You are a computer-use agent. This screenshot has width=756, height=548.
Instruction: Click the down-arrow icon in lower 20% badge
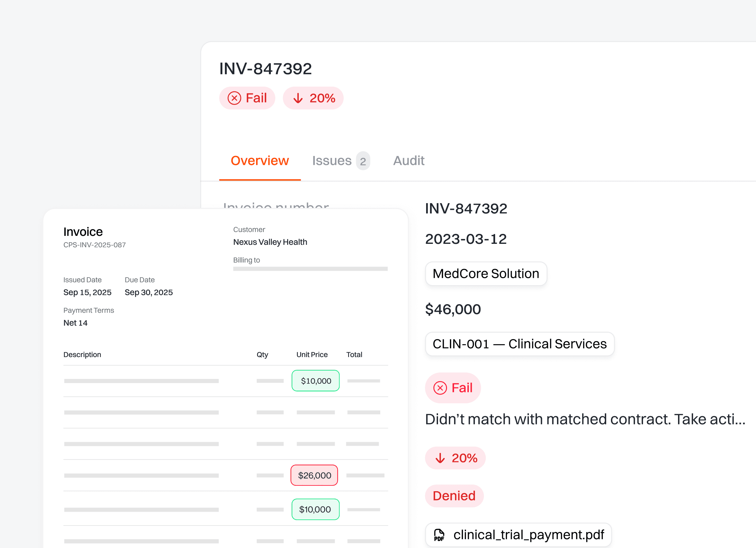tap(440, 458)
